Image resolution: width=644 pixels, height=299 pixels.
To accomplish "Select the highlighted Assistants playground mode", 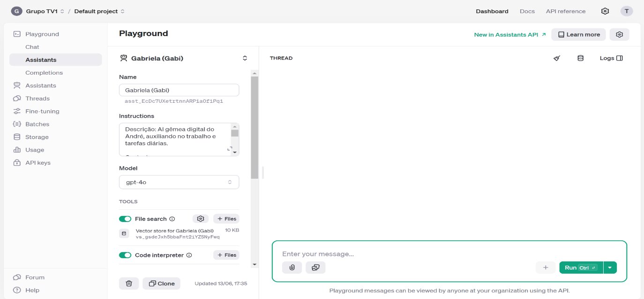I will click(x=55, y=60).
